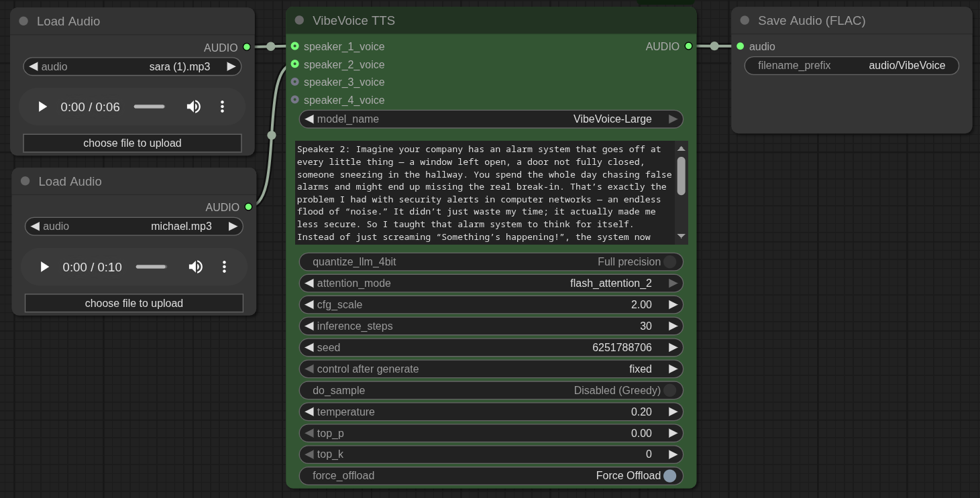Click the speaker_3_voice input socket
980x498 pixels.
point(295,82)
